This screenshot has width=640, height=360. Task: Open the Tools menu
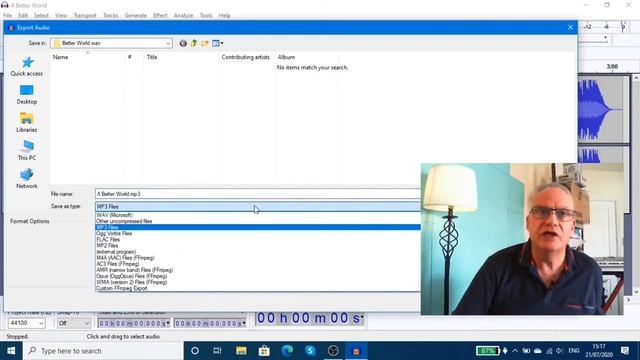[x=206, y=16]
